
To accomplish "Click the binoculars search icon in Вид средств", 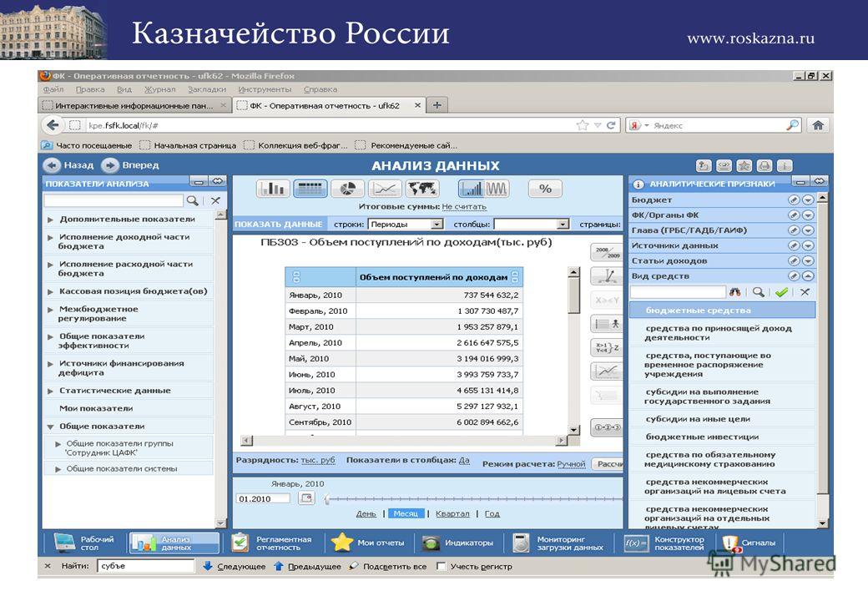I will [x=734, y=291].
